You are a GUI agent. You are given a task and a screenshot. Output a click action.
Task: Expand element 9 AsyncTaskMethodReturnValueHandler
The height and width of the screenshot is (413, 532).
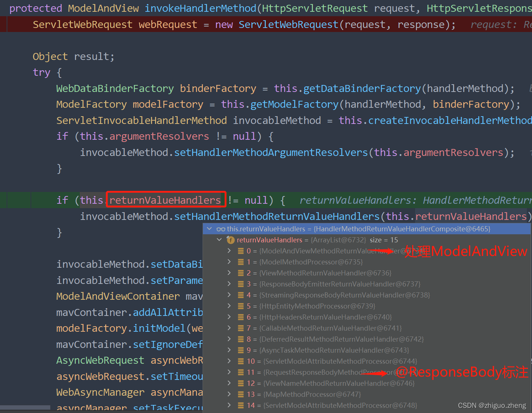[x=229, y=350]
